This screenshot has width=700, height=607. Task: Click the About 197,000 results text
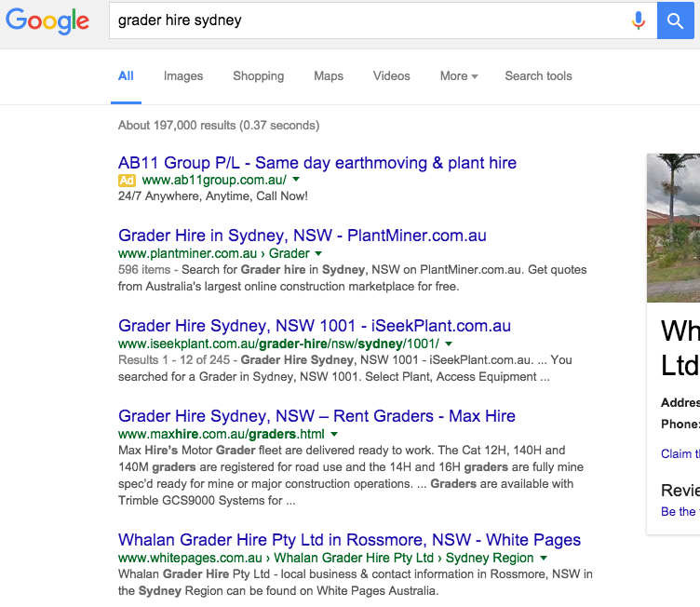click(x=219, y=126)
